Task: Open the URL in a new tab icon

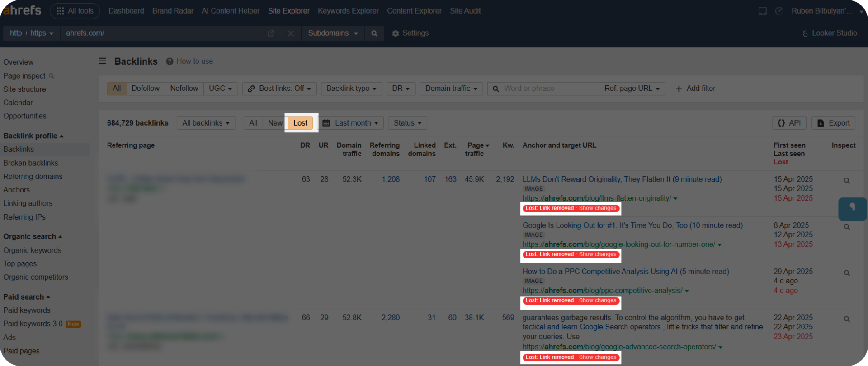Action: coord(271,33)
